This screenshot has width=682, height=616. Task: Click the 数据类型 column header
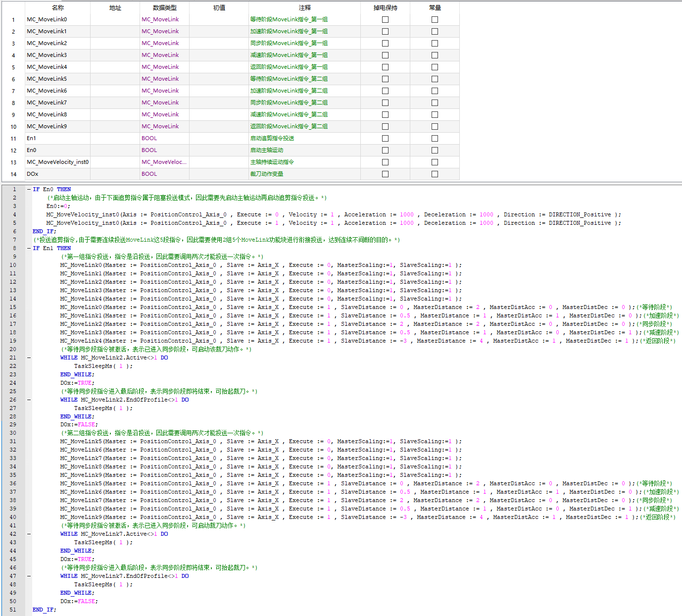pos(165,8)
